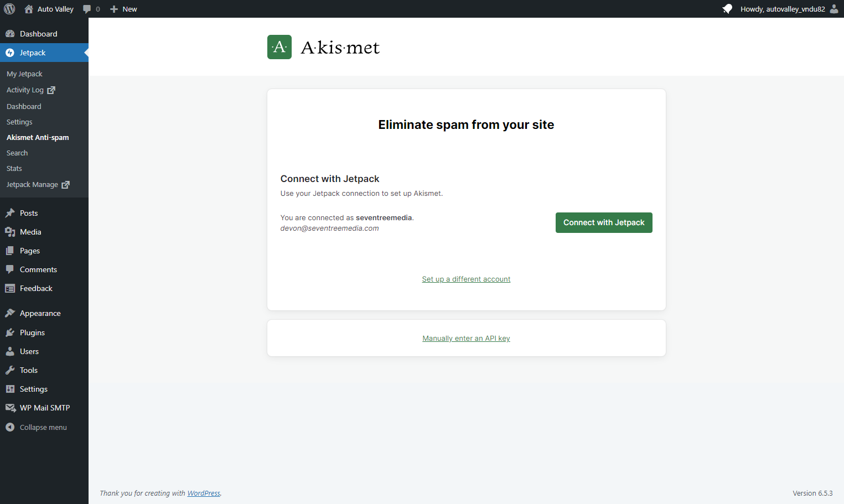Click the Jetpack lightning bolt icon
The height and width of the screenshot is (504, 844).
tap(10, 53)
